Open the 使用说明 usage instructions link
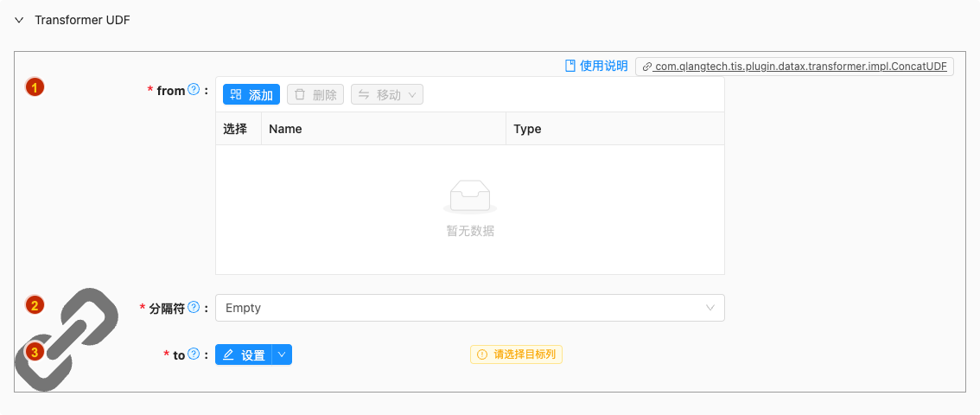 click(x=596, y=66)
